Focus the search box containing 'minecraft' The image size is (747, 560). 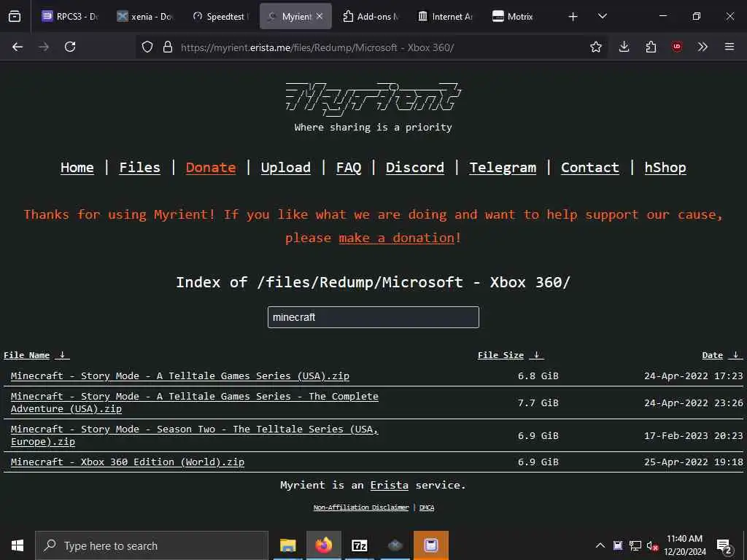373,317
